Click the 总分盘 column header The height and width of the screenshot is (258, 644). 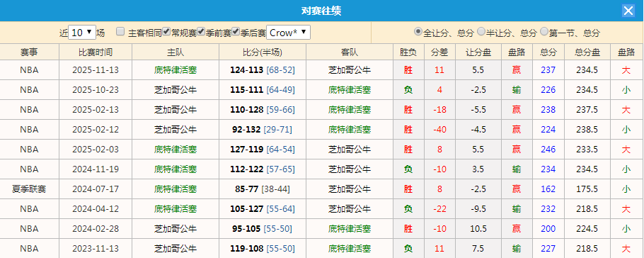[587, 52]
